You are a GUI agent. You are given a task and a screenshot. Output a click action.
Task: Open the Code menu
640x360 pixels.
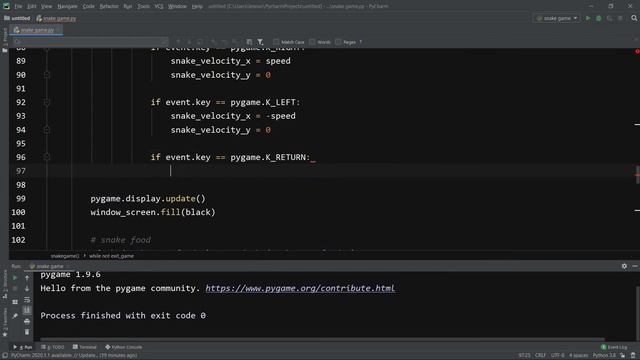[x=88, y=6]
